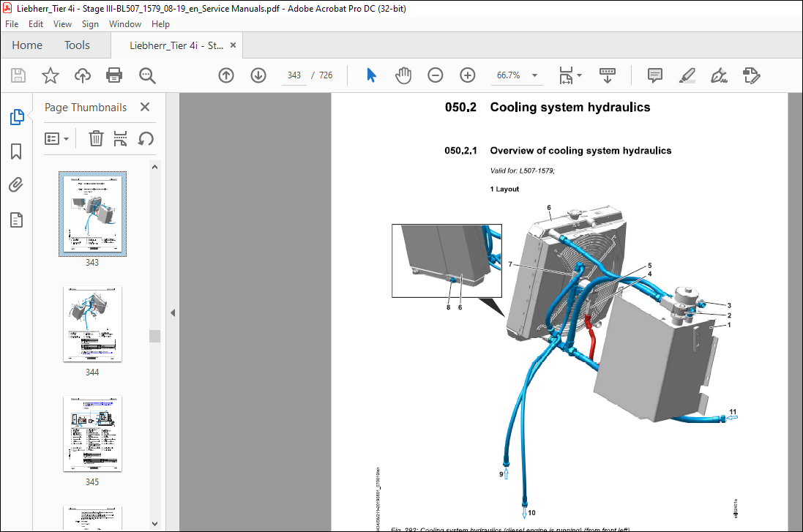803x532 pixels.
Task: Close the Liebherr_Tier 4i document tab
Action: click(233, 45)
